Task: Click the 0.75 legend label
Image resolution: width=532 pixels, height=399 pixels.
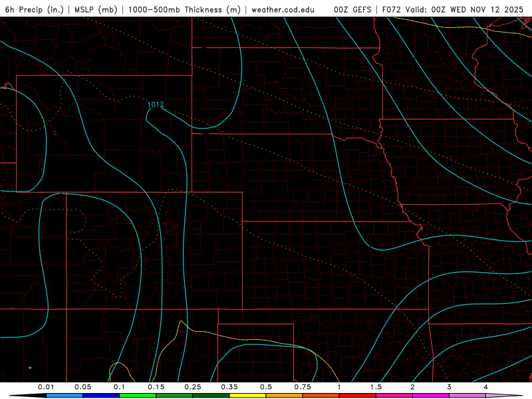Action: (x=303, y=387)
